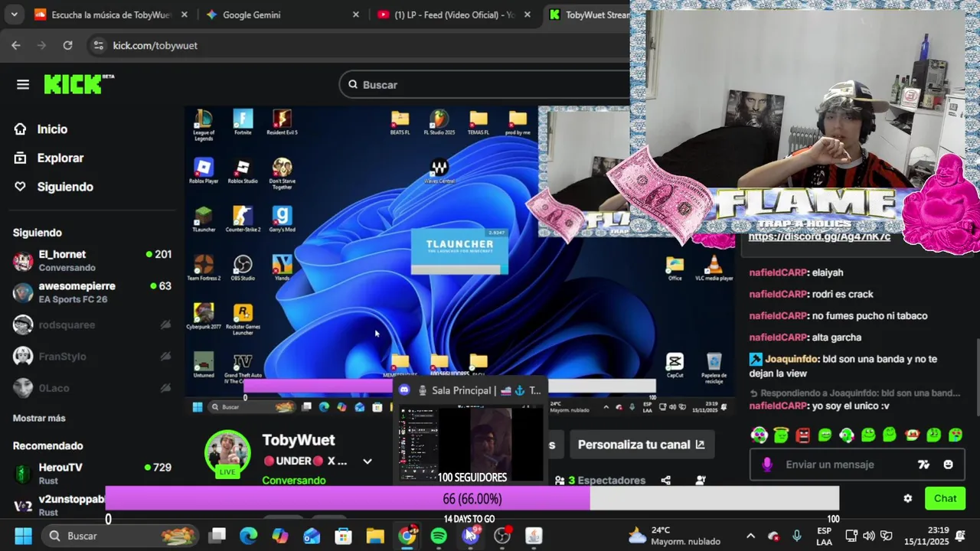The height and width of the screenshot is (551, 980).
Task: Click the KICK logo
Action: (79, 84)
